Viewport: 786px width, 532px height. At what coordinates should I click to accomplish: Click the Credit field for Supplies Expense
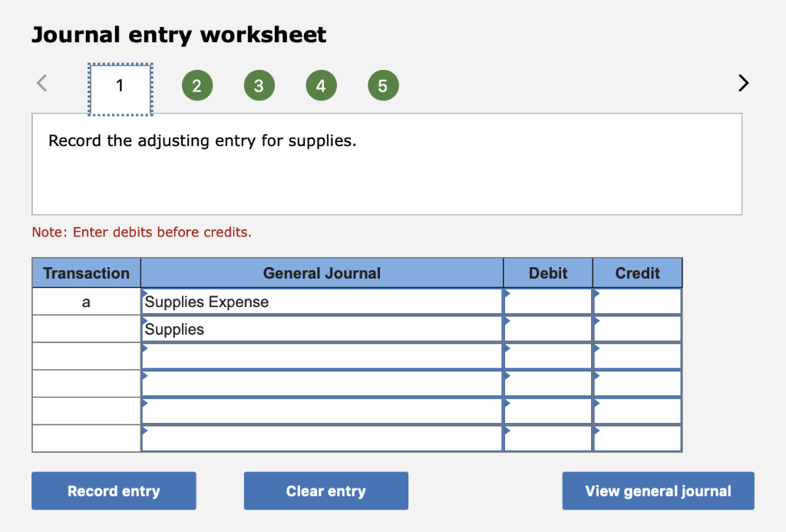(638, 302)
